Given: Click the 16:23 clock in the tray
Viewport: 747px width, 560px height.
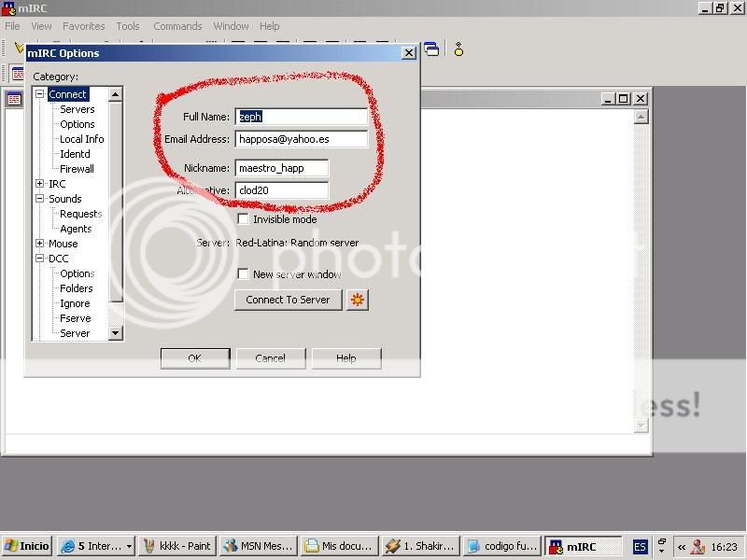Looking at the screenshot, I should click(724, 547).
